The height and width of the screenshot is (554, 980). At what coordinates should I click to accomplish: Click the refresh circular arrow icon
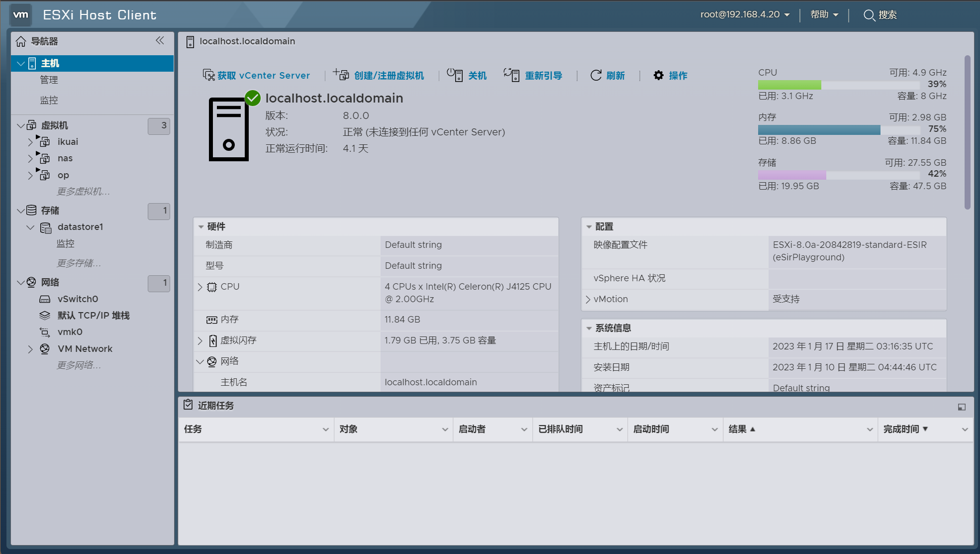(x=596, y=75)
